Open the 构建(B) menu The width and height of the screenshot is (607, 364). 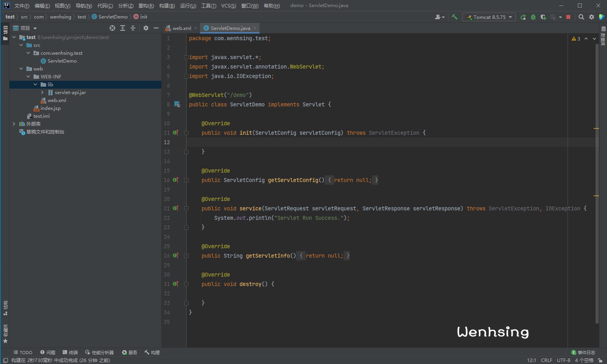point(167,6)
